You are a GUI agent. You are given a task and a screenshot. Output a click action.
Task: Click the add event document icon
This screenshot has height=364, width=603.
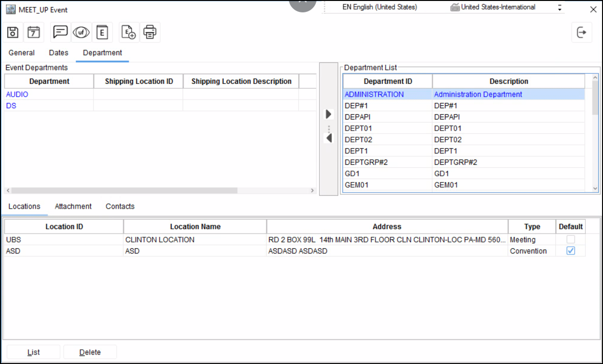tap(129, 32)
